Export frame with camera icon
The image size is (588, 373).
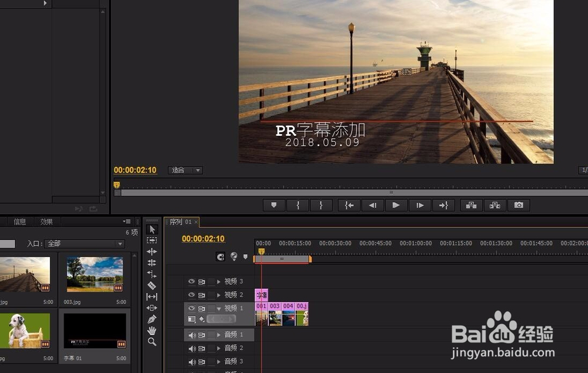(519, 205)
